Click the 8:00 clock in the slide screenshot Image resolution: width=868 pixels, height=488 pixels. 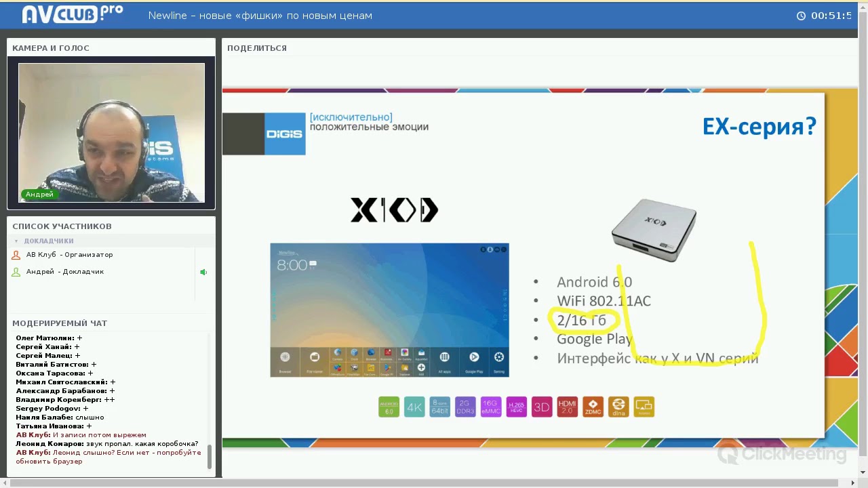292,265
